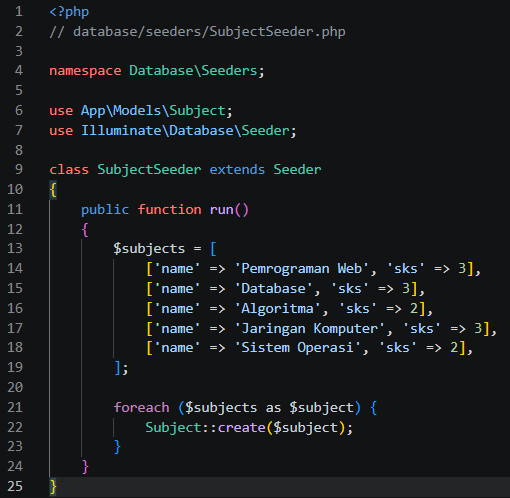Image resolution: width=510 pixels, height=498 pixels.
Task: Click the 'extends' keyword
Action: 237,169
